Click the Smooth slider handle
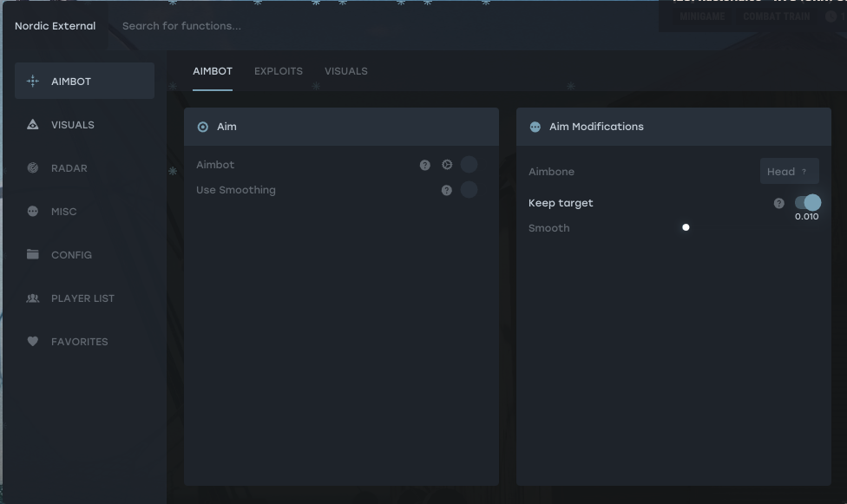Image resolution: width=847 pixels, height=504 pixels. point(686,227)
